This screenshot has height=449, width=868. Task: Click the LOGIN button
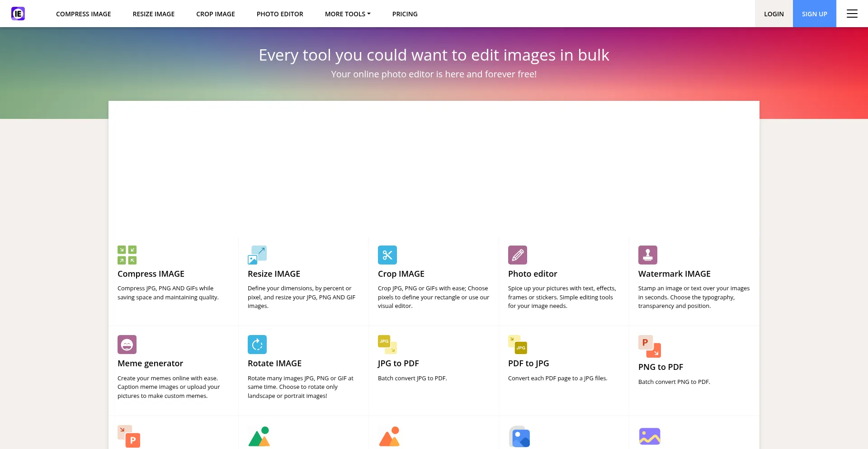tap(774, 14)
